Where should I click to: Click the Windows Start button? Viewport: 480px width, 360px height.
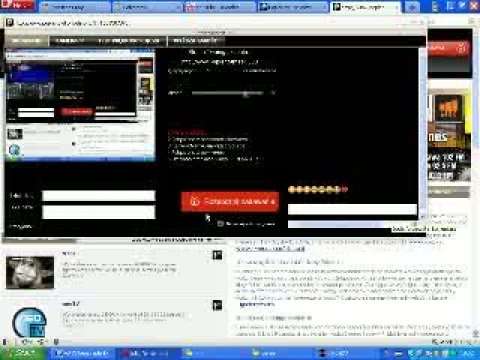coord(23,353)
